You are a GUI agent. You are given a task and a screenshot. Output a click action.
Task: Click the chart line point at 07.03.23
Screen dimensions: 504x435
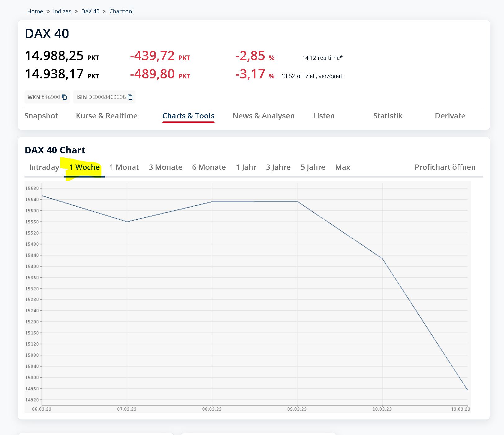tap(127, 222)
